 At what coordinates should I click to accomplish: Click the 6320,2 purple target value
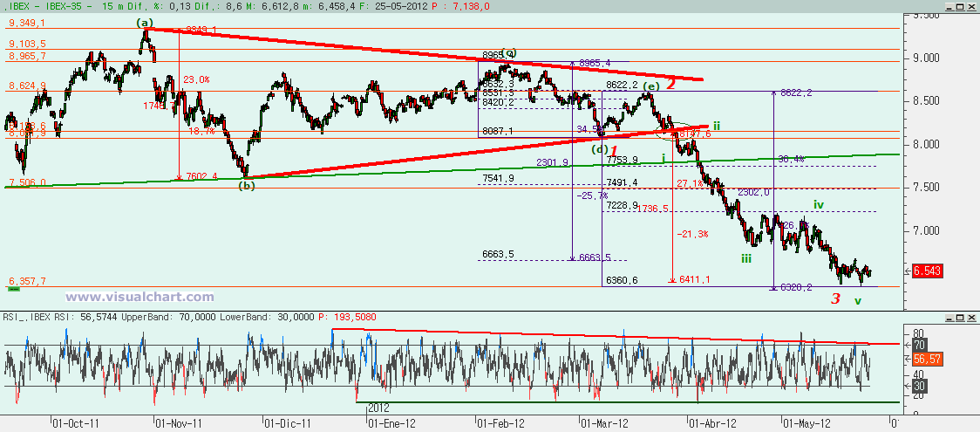[x=796, y=288]
